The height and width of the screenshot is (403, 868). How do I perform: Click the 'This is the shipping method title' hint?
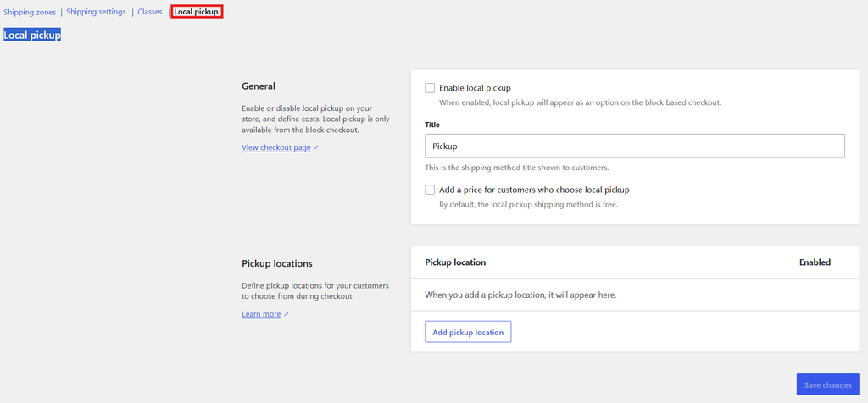517,168
